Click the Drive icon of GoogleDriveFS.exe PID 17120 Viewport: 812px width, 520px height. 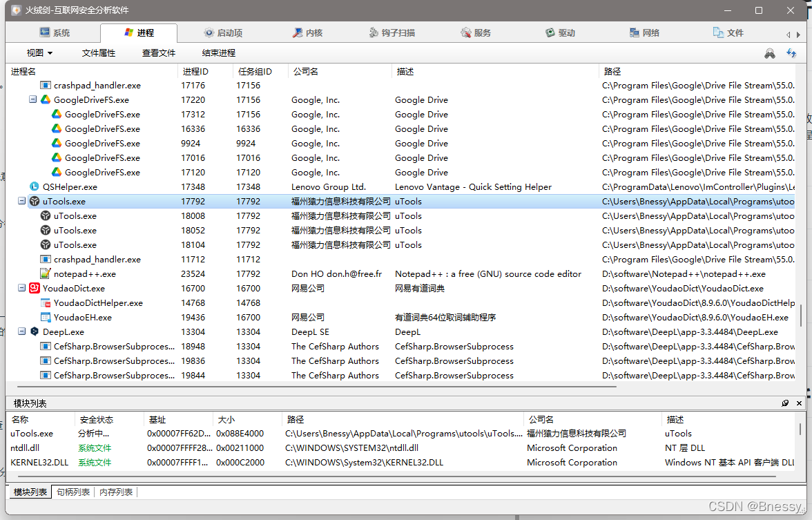click(57, 172)
